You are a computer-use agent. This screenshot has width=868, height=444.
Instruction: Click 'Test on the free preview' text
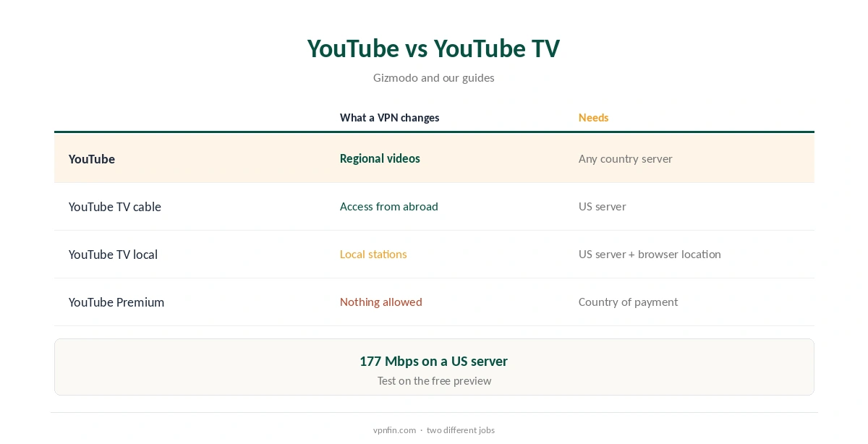(434, 380)
